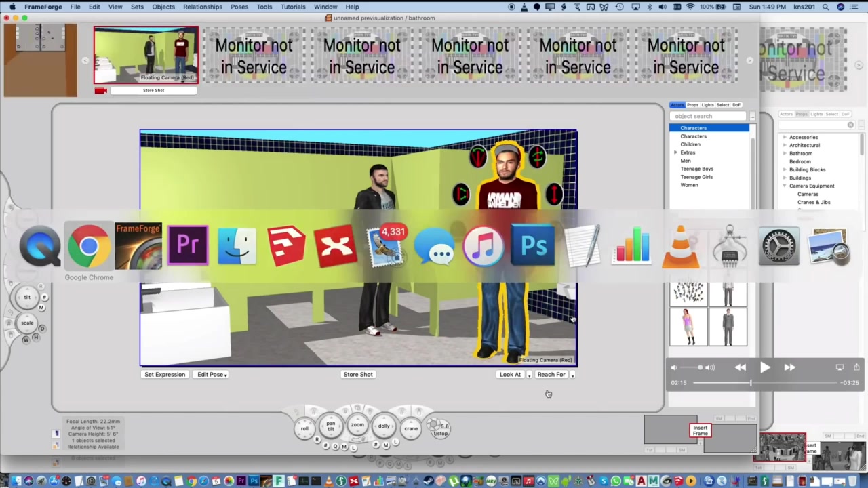Select Finder in the app switcher
This screenshot has height=488, width=868.
tap(237, 245)
